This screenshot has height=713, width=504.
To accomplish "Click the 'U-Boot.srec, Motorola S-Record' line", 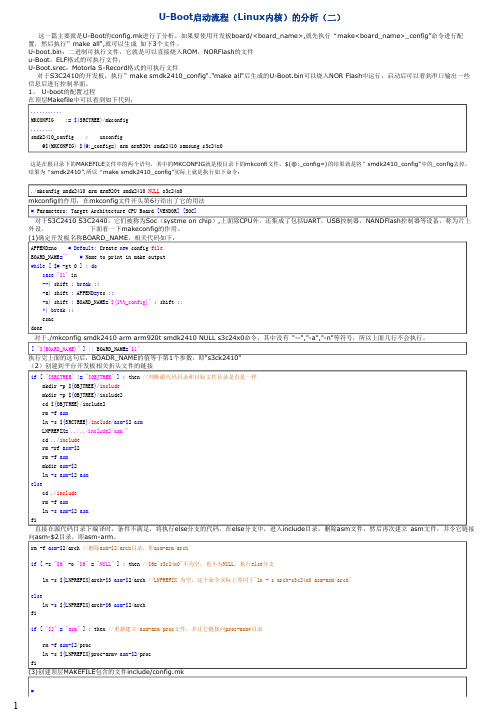I will [103, 67].
